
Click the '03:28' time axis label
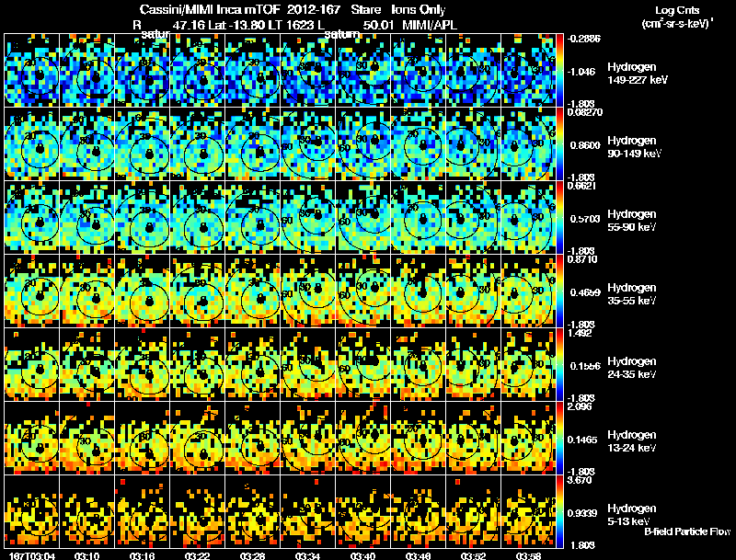(x=252, y=556)
